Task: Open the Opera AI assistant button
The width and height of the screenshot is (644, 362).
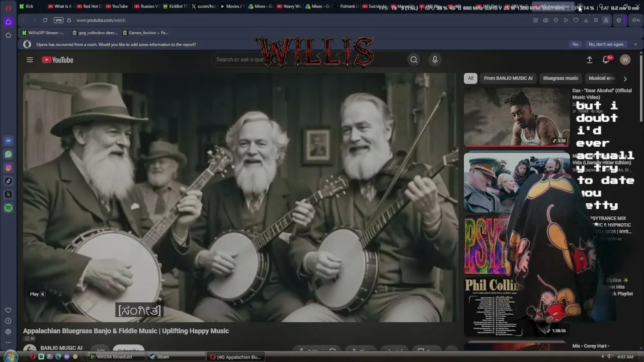Action: coord(635,20)
